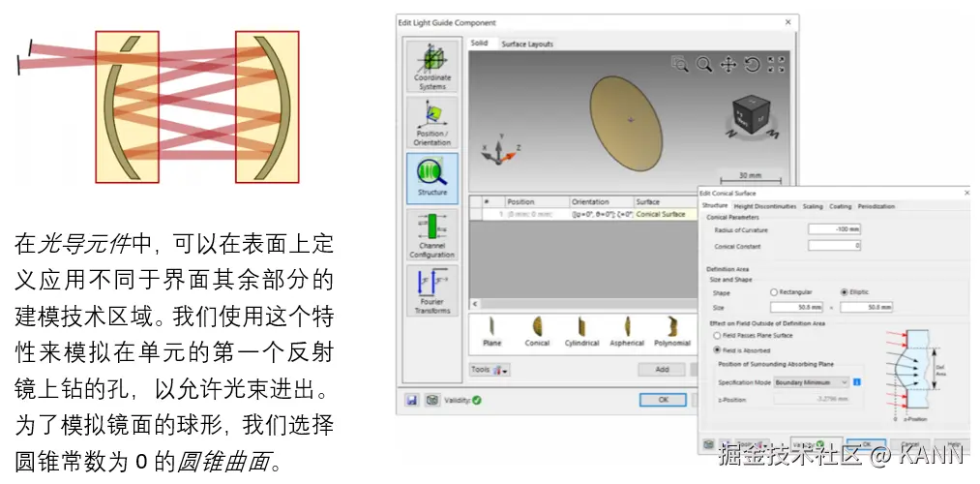Click bottom-left icon in Edit Conical Surface dialog
The height and width of the screenshot is (484, 980).
(x=709, y=444)
